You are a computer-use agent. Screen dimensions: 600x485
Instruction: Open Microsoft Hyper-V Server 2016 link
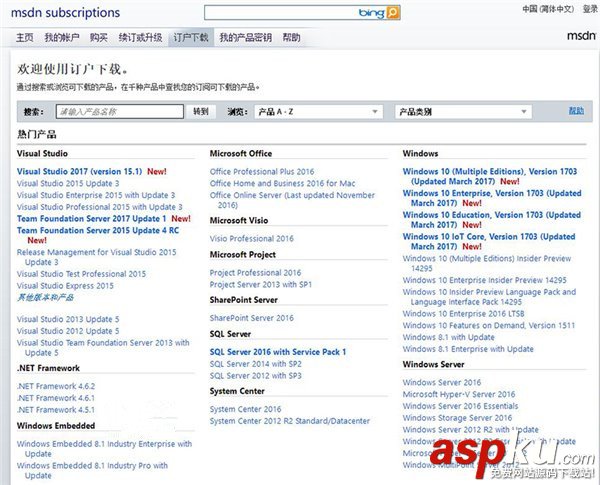click(459, 394)
